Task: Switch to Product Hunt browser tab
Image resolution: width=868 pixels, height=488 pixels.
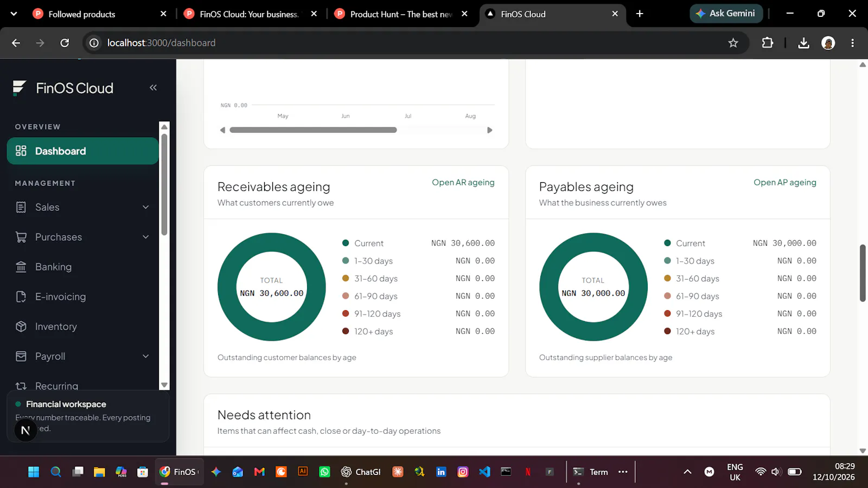Action: pyautogui.click(x=400, y=14)
